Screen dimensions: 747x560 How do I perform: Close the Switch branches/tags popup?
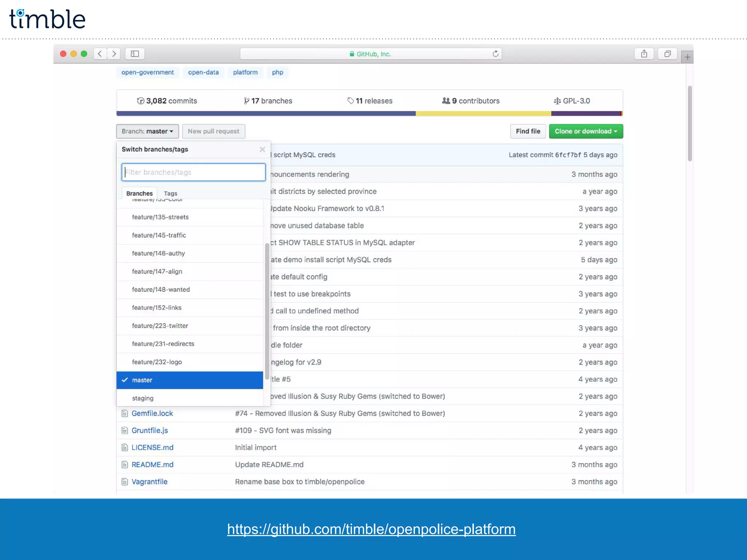point(262,149)
